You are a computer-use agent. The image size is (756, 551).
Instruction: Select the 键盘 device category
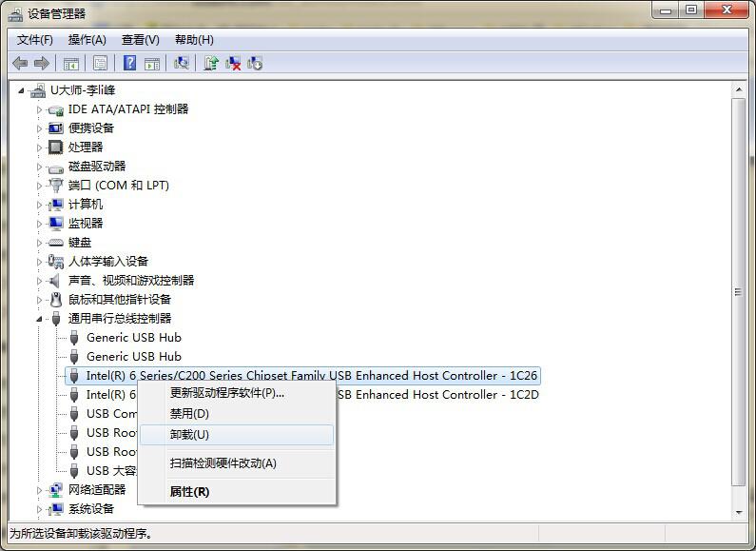[80, 242]
